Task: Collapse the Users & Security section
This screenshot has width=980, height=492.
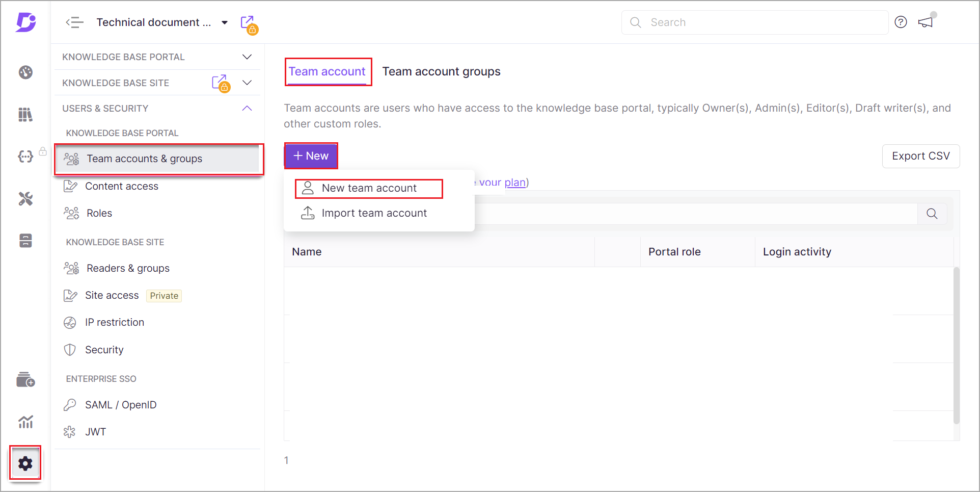Action: click(247, 108)
